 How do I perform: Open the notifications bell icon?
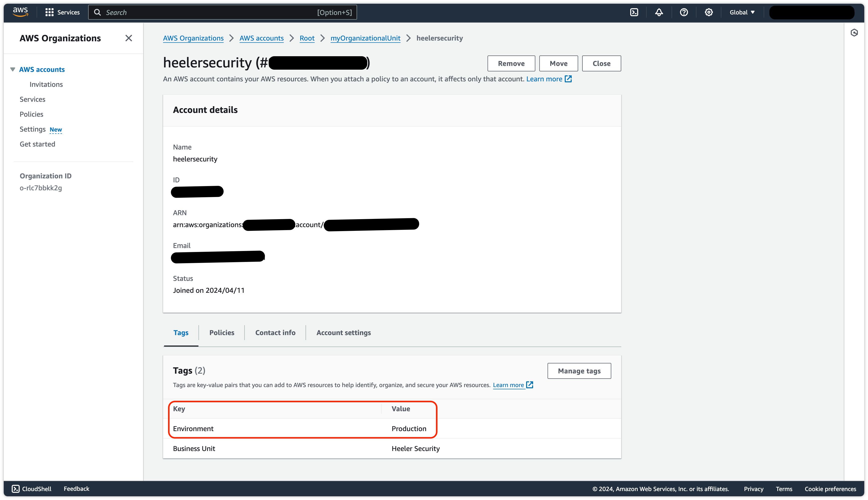tap(659, 12)
